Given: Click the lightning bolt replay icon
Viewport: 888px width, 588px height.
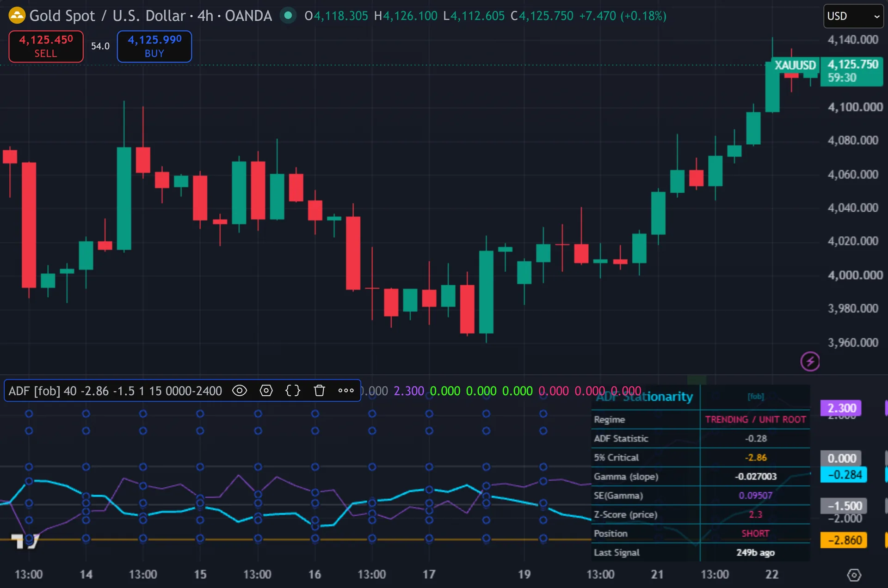Looking at the screenshot, I should pos(810,361).
